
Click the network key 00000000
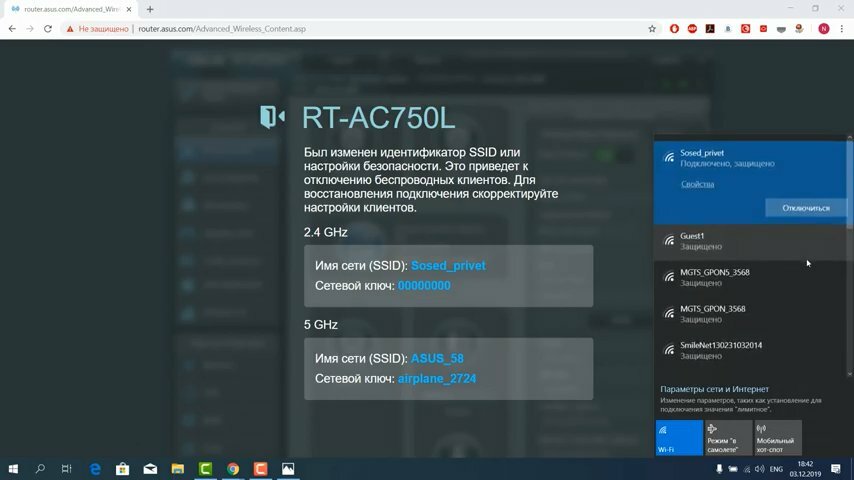pyautogui.click(x=424, y=285)
